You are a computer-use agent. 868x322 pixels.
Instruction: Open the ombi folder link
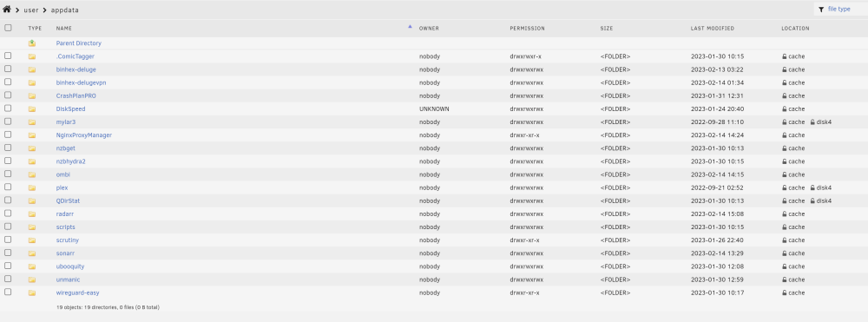click(62, 174)
